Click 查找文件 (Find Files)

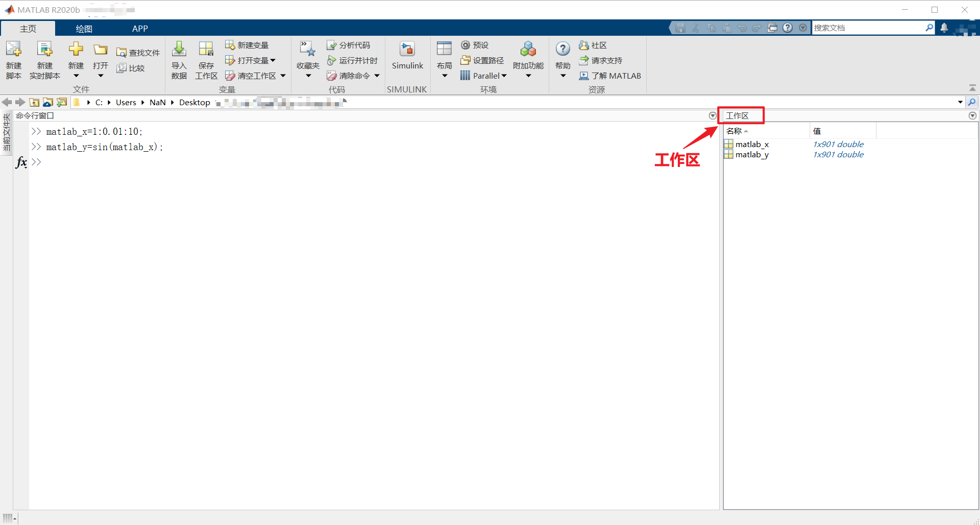138,53
